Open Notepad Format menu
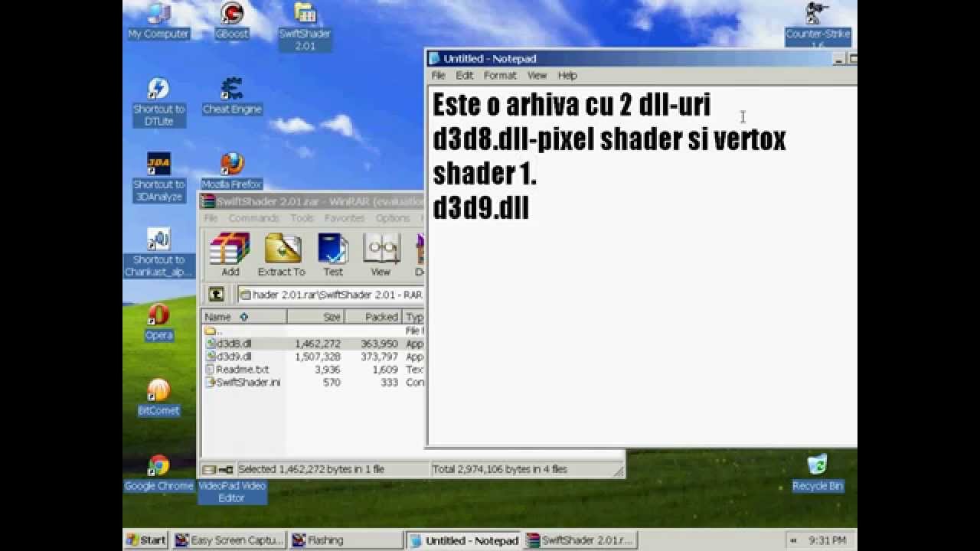The image size is (980, 551). [x=500, y=76]
